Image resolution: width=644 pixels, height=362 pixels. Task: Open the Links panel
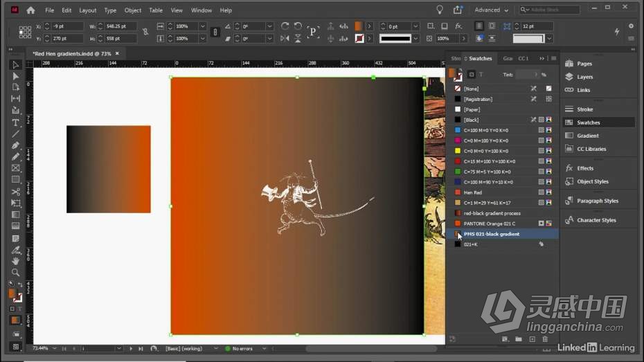click(583, 90)
